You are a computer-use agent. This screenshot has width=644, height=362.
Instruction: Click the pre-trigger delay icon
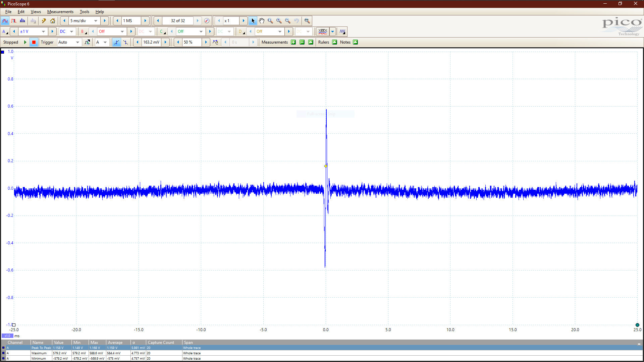(215, 42)
